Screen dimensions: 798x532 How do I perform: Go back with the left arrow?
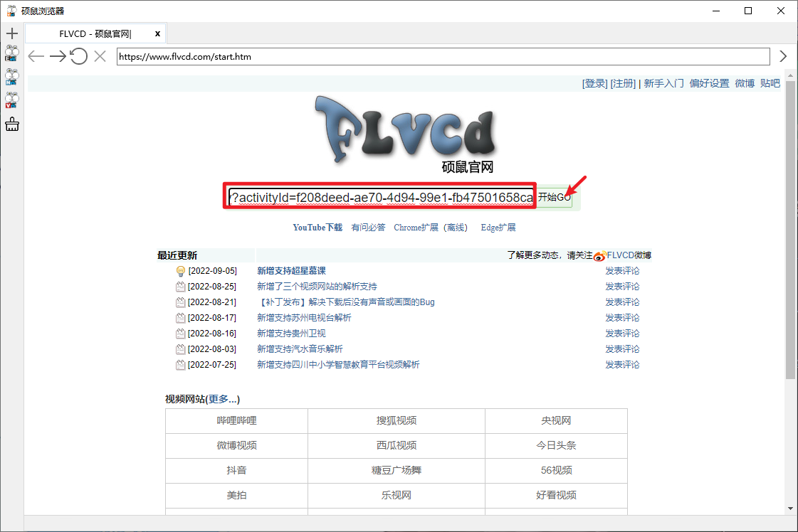[x=36, y=56]
